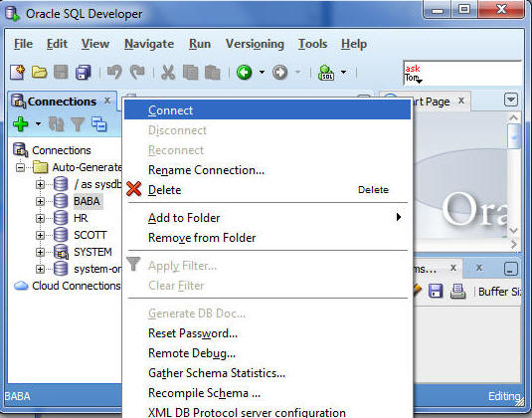Select the HR connection in tree
Image resolution: width=532 pixels, height=418 pixels.
tap(81, 218)
